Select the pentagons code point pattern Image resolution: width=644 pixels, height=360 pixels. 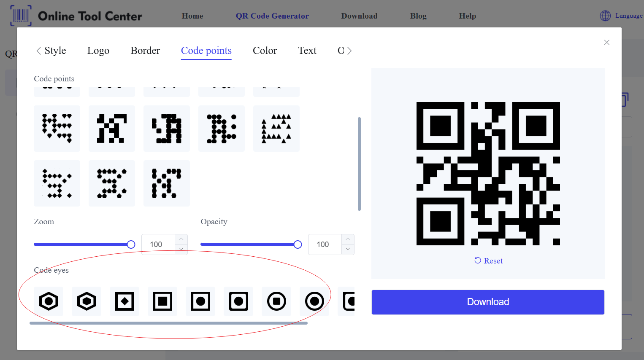(112, 183)
